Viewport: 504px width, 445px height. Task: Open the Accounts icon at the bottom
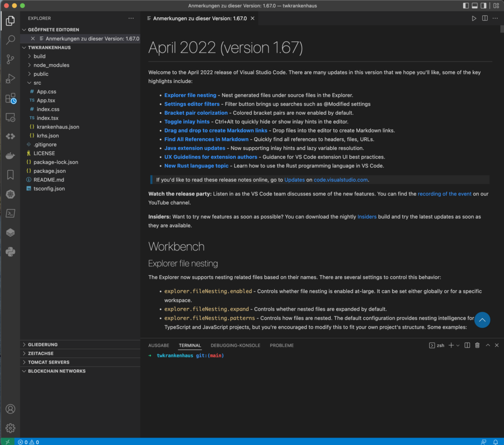(10, 409)
